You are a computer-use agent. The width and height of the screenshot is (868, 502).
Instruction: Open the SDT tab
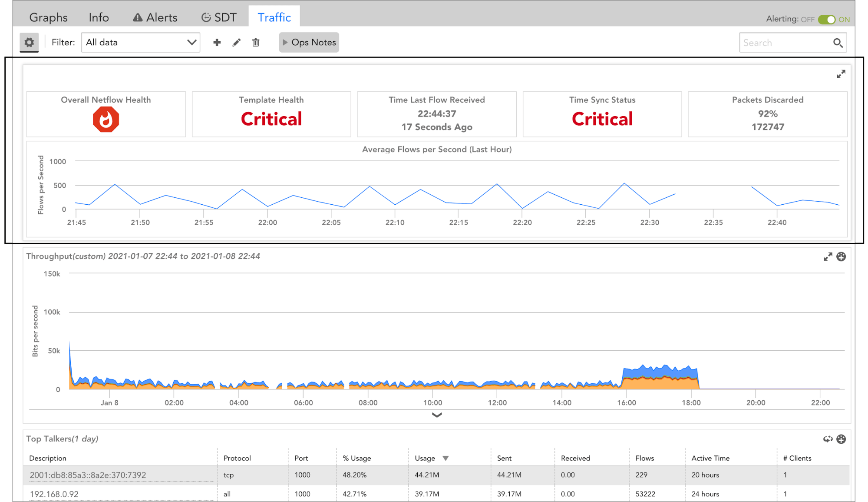pyautogui.click(x=219, y=17)
